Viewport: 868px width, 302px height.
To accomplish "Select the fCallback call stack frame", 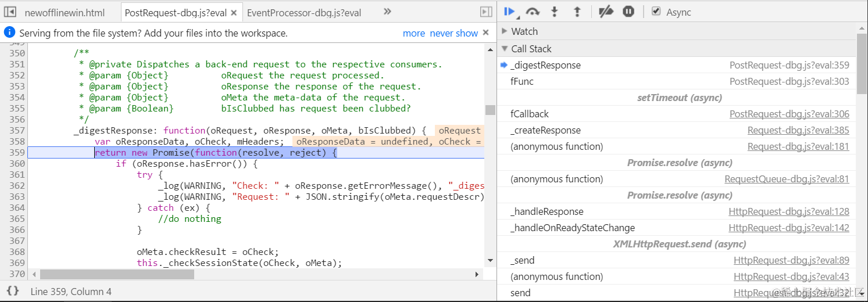I will 677,114.
